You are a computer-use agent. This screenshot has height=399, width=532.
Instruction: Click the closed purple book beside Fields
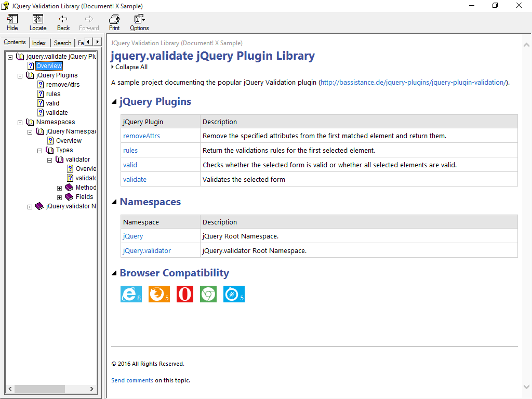[x=69, y=197]
